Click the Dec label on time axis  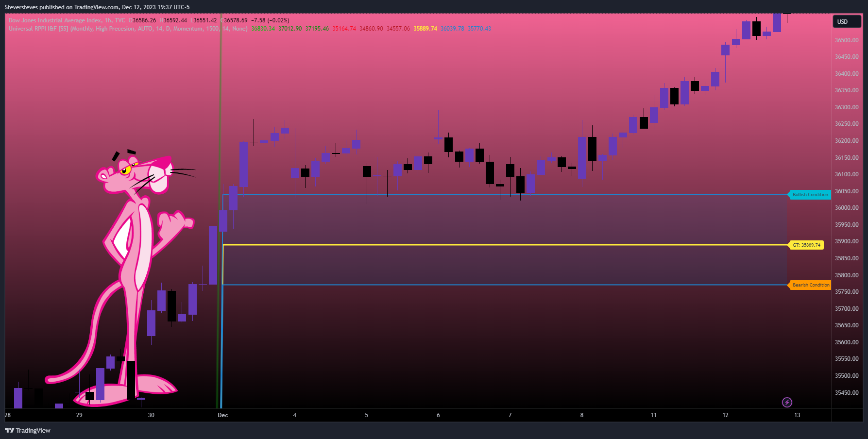point(223,415)
